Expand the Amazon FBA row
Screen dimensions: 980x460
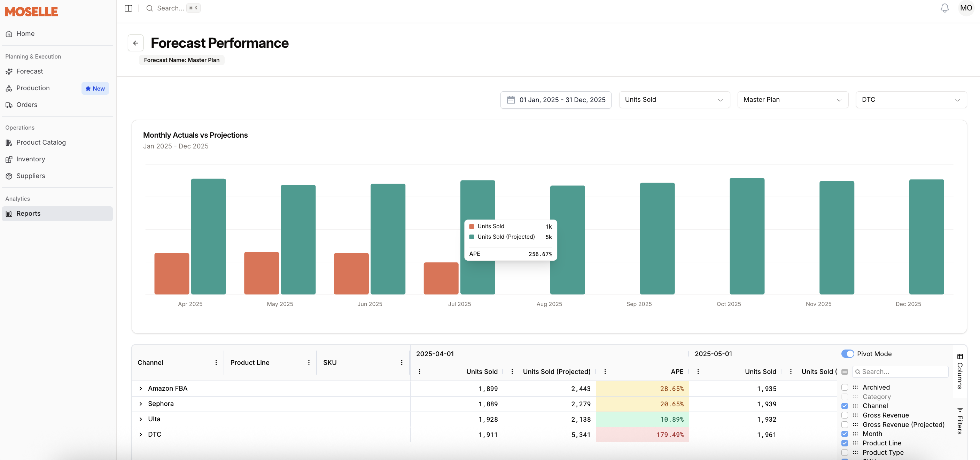pos(141,389)
